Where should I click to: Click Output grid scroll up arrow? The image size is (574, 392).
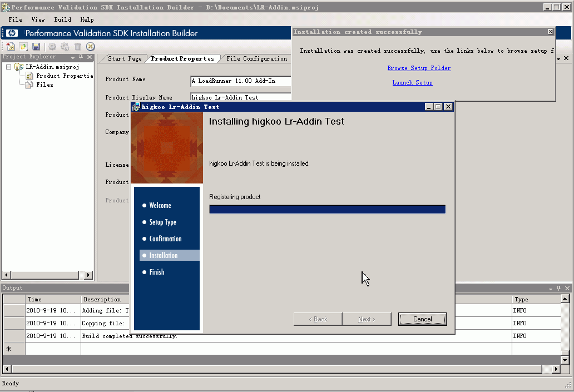click(x=565, y=299)
